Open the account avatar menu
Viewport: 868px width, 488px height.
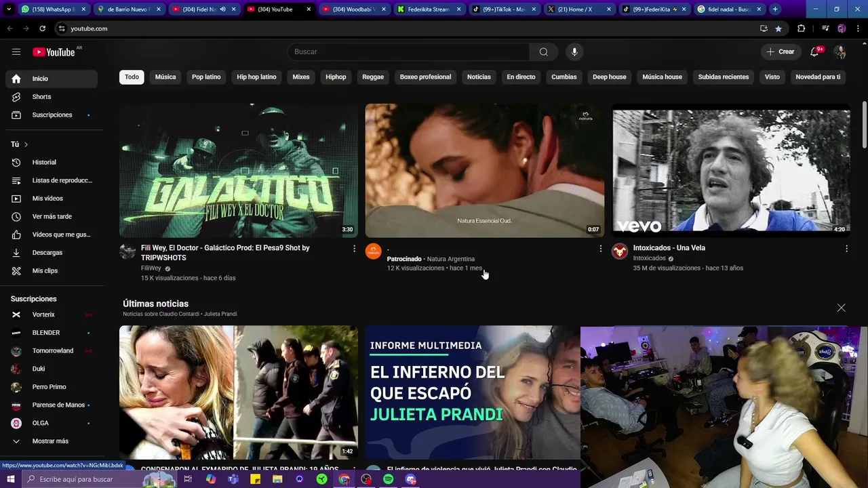pos(840,52)
